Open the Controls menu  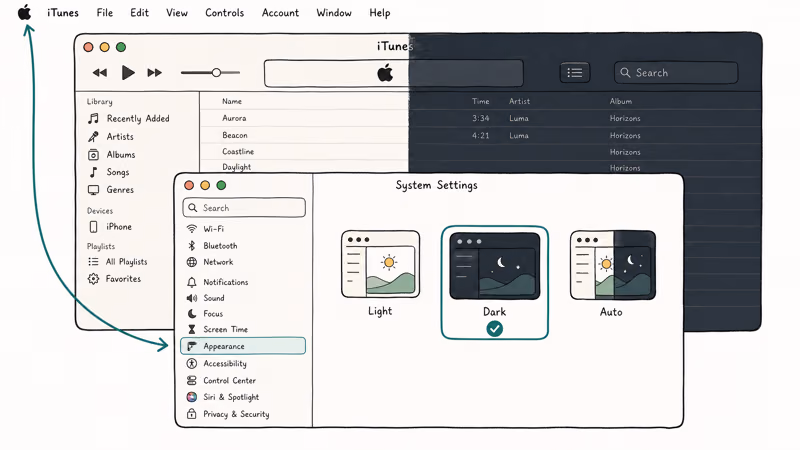[224, 13]
